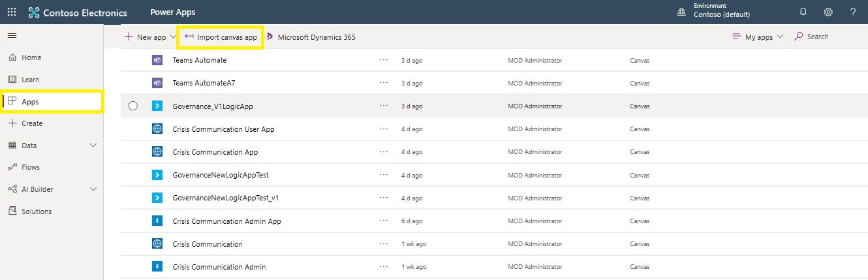Viewport: 868px width, 280px height.
Task: Click the Crisis Communication row globe icon
Action: click(x=157, y=244)
